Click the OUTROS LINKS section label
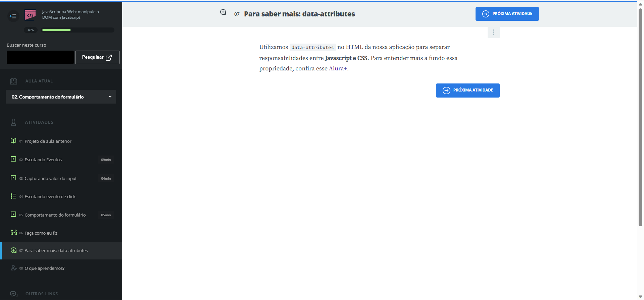The height and width of the screenshot is (300, 644). 42,294
